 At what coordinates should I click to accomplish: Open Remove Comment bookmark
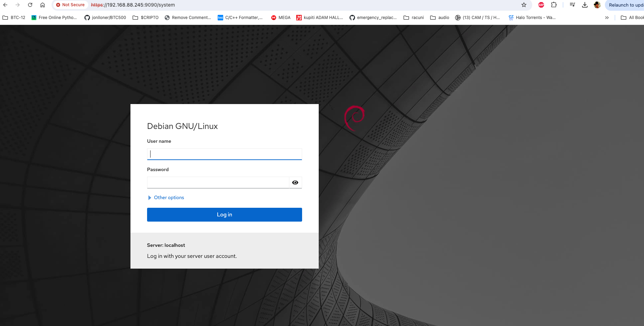point(188,18)
